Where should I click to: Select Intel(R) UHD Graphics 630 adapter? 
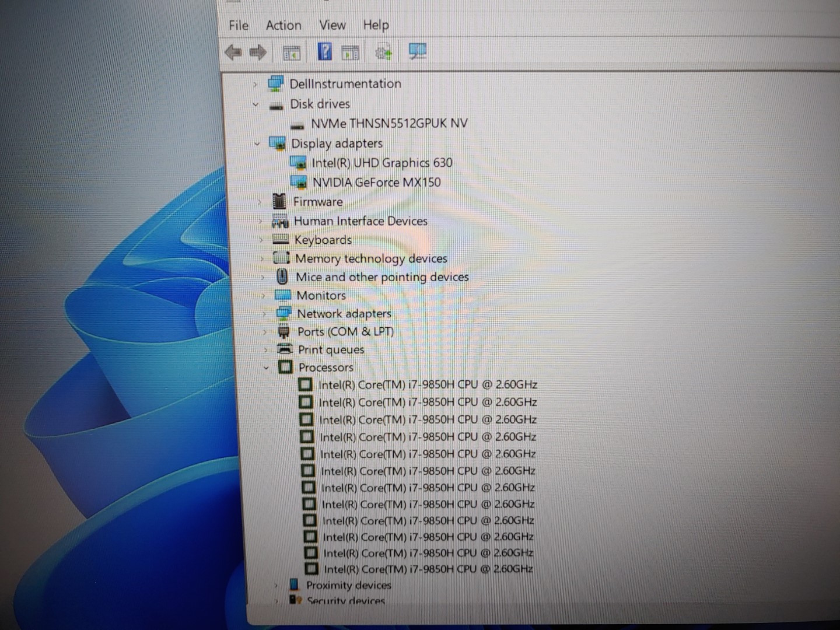382,163
